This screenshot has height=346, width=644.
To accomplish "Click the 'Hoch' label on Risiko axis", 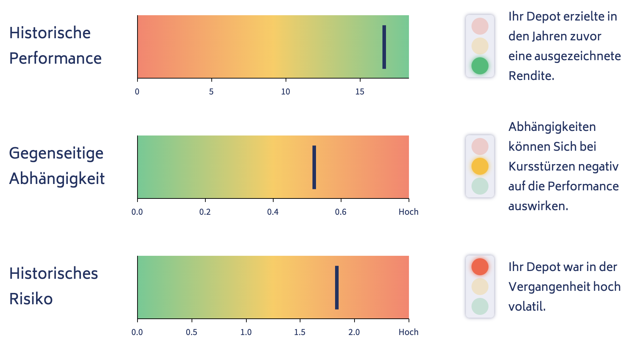I will (x=409, y=332).
